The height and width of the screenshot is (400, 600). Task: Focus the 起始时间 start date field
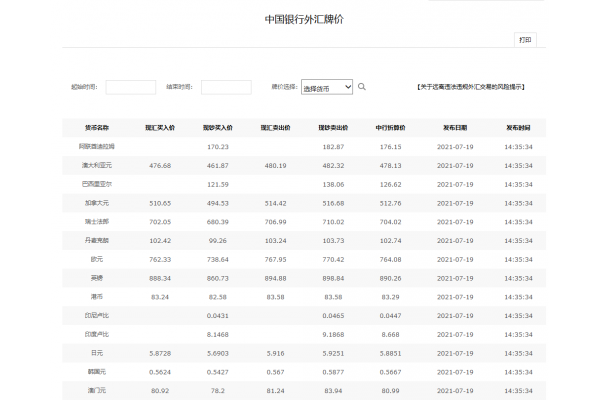coord(130,87)
